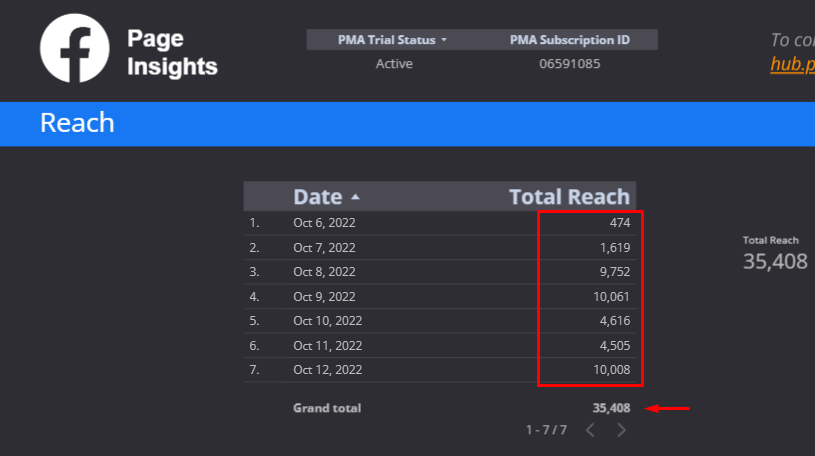Click the Facebook logo icon
Screen dimensions: 815x456
[x=73, y=48]
